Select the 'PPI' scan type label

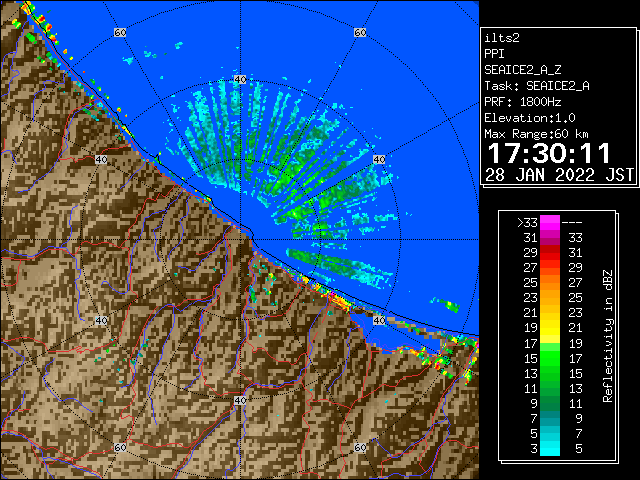(494, 54)
